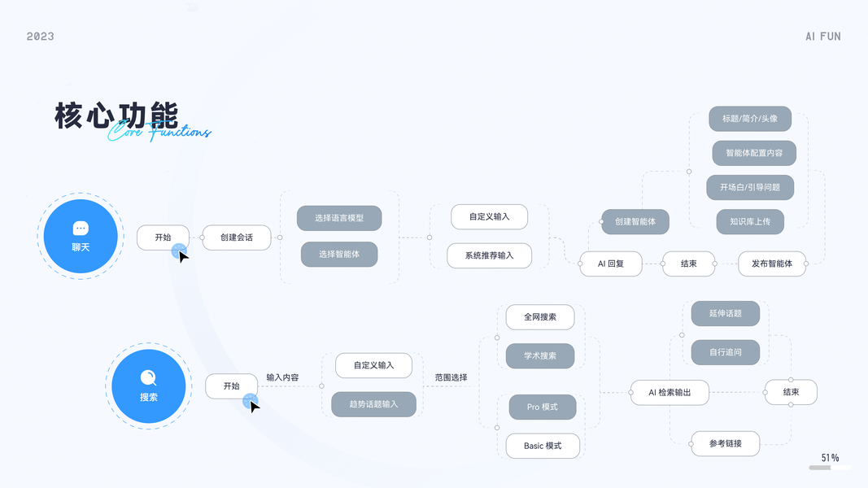Click the 知识库上传 node
Image resolution: width=868 pixels, height=488 pixels.
point(750,221)
